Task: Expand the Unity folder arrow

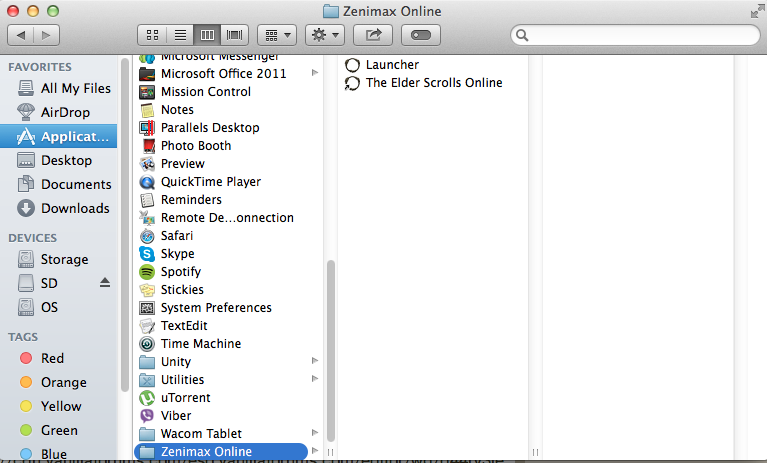Action: pyautogui.click(x=315, y=361)
